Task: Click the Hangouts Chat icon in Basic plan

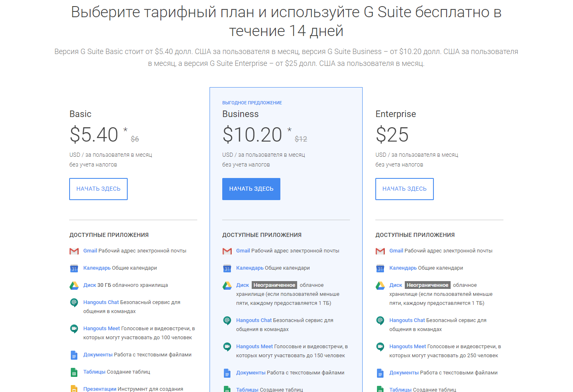Action: [74, 303]
